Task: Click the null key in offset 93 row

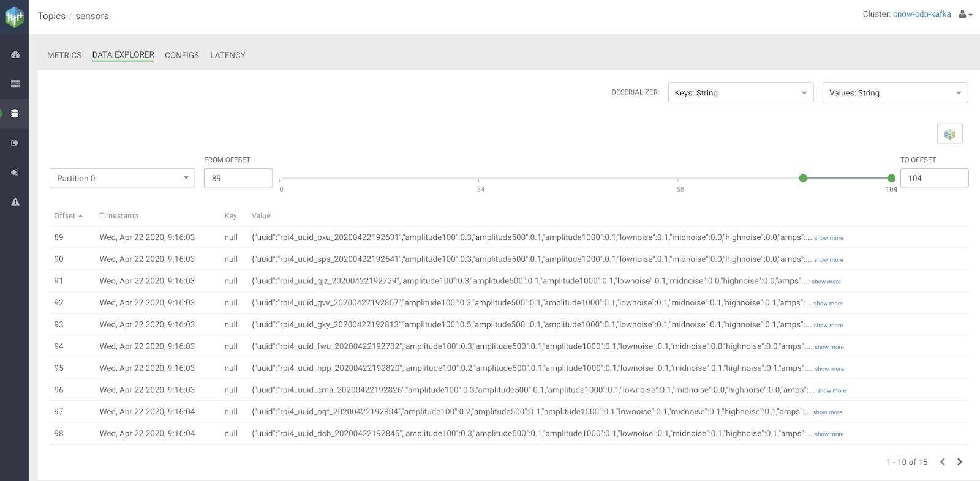Action: point(231,325)
